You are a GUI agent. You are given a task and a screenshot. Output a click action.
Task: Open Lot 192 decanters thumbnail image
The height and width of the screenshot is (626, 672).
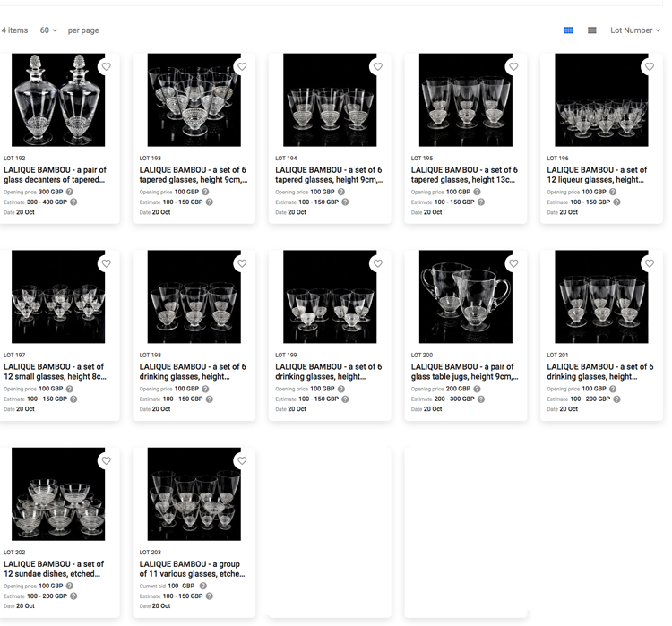pos(58,99)
